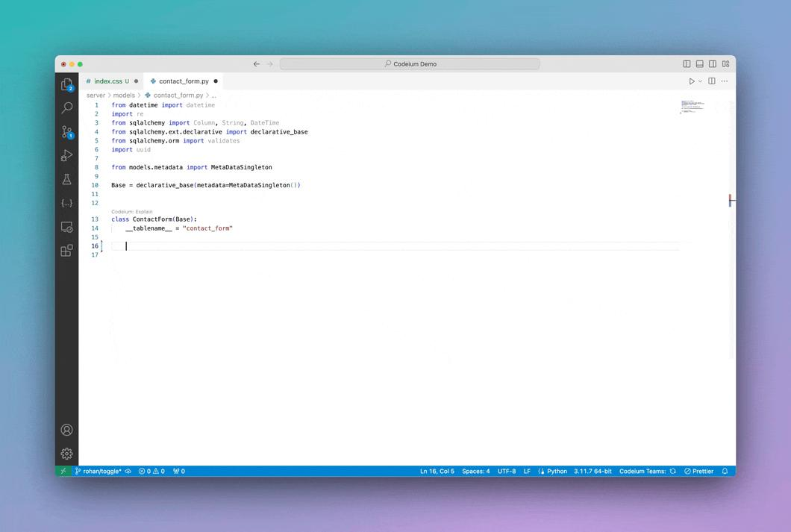
Task: Open the Search view
Action: (66, 108)
